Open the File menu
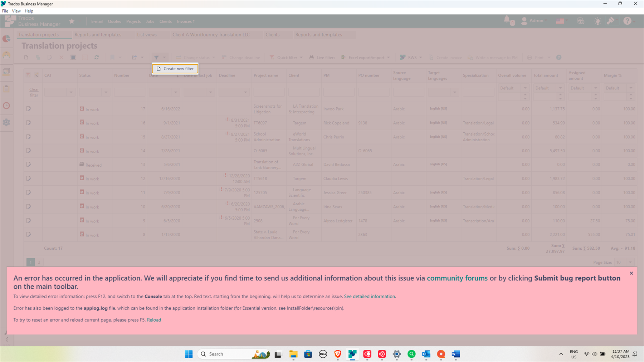Viewport: 644px width, 362px height. point(5,11)
